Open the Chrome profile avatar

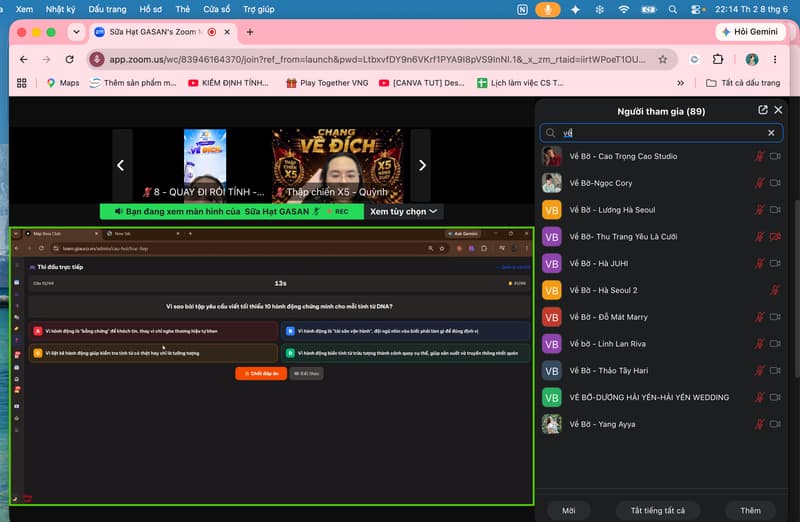pos(752,59)
